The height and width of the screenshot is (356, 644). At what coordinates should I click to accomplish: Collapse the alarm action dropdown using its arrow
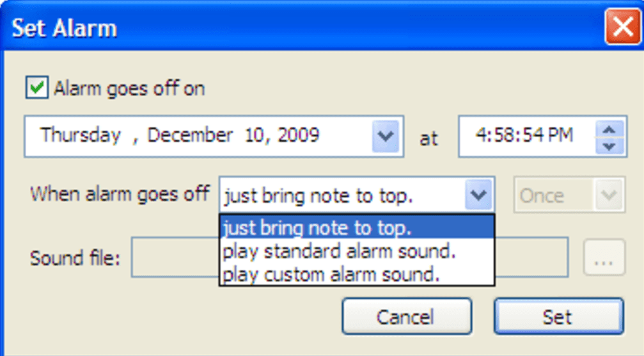click(x=479, y=195)
